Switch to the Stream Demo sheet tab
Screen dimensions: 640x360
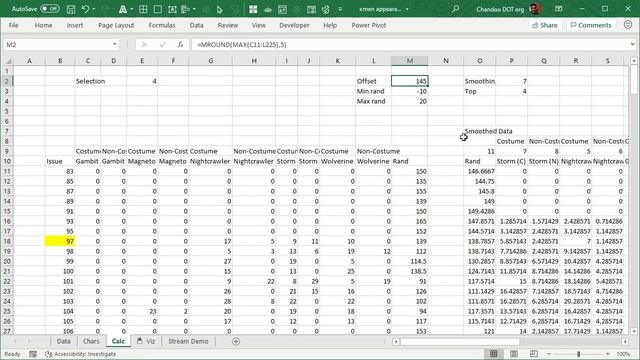(x=188, y=341)
